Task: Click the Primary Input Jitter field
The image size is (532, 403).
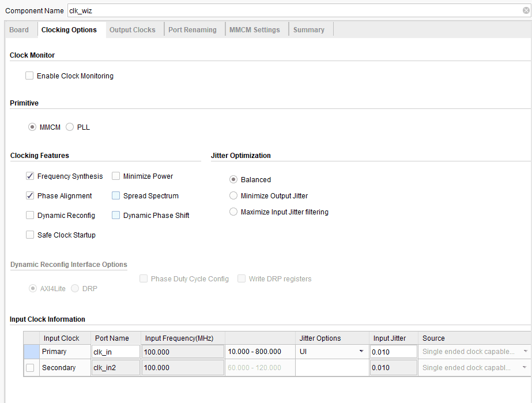Action: coord(393,352)
